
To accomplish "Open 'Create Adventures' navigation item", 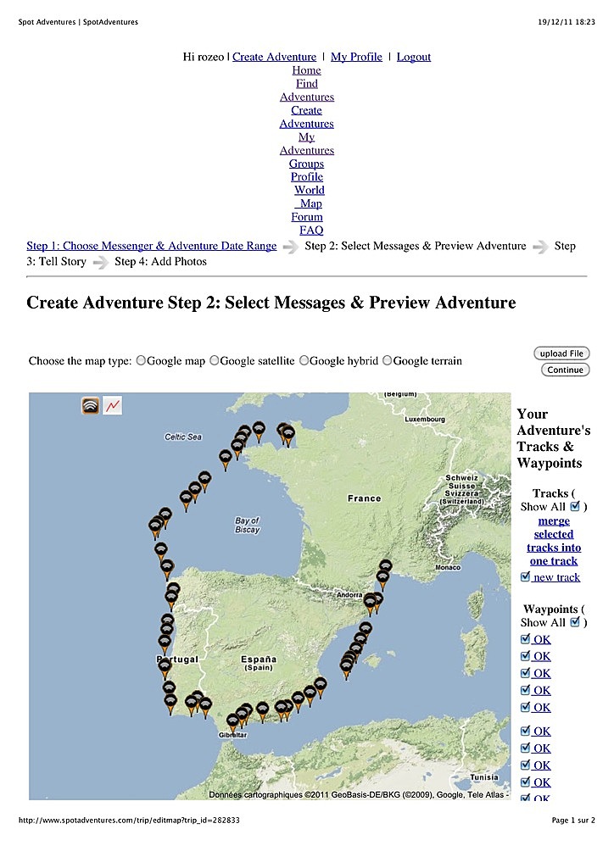I will (307, 117).
